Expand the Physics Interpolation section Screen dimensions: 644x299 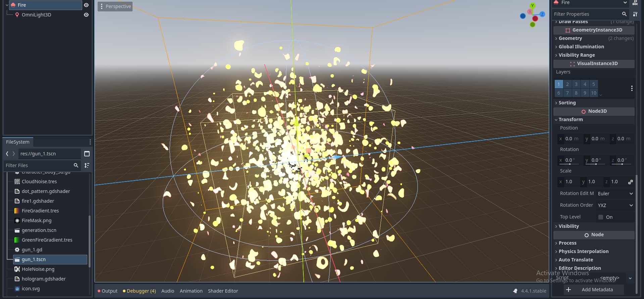pyautogui.click(x=594, y=251)
